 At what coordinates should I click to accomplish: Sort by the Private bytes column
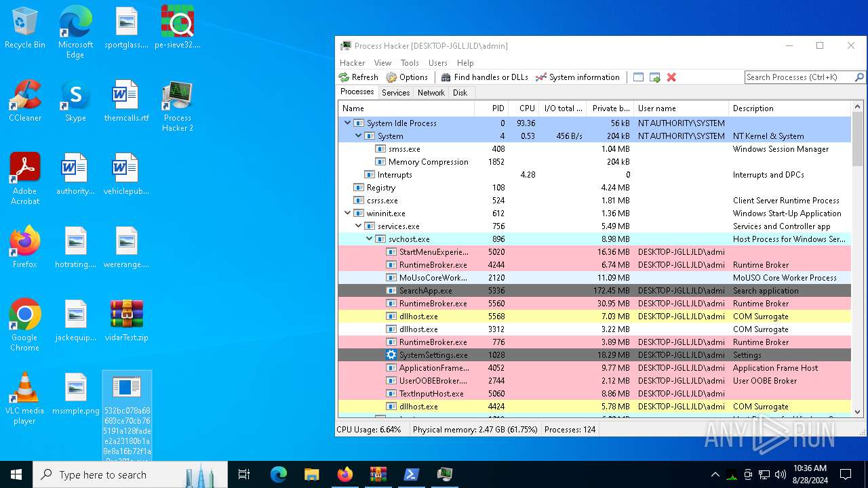(x=610, y=108)
